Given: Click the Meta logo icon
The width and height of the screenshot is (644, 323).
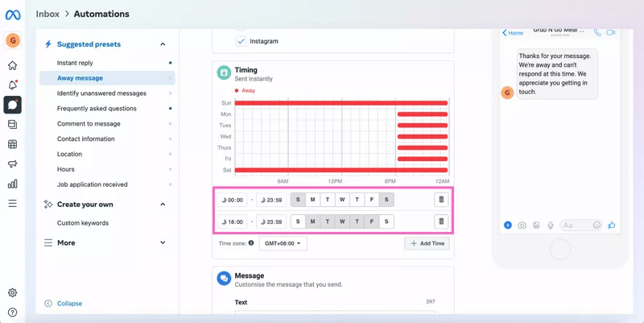Looking at the screenshot, I should coord(13,15).
